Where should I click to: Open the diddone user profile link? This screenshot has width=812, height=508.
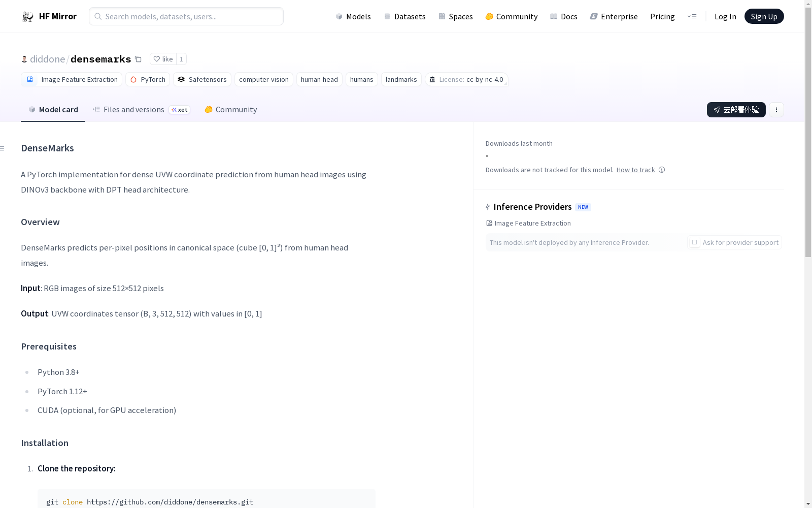point(47,59)
